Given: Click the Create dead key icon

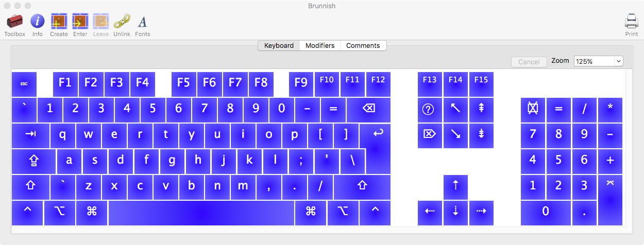Looking at the screenshot, I should [x=59, y=22].
